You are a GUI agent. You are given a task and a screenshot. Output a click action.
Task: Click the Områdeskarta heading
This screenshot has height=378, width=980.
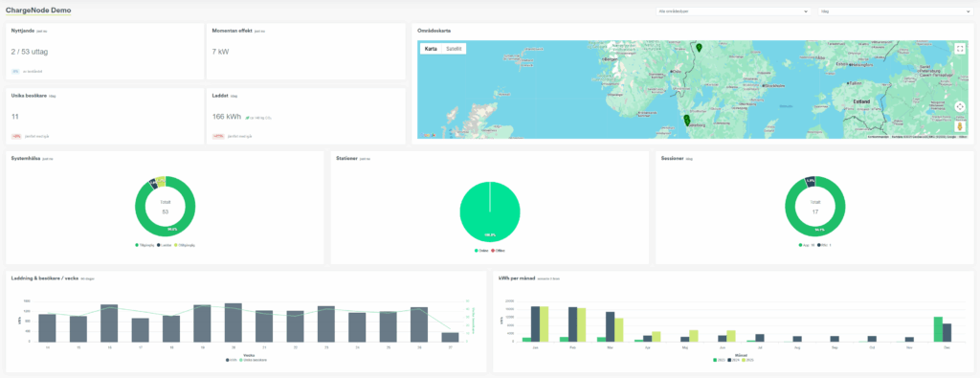(434, 31)
